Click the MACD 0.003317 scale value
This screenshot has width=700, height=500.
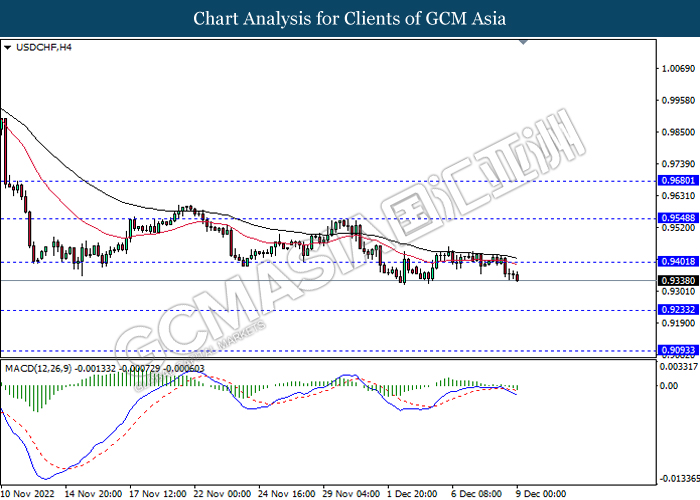pos(679,367)
